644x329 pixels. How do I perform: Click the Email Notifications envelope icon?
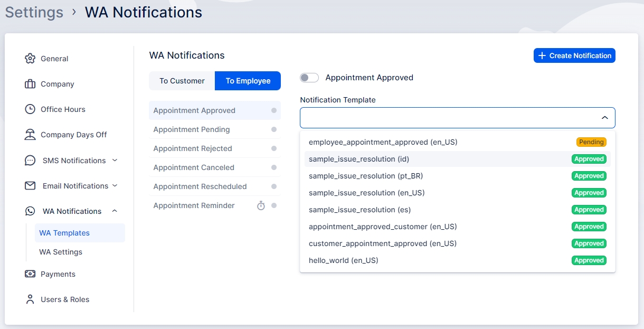30,186
